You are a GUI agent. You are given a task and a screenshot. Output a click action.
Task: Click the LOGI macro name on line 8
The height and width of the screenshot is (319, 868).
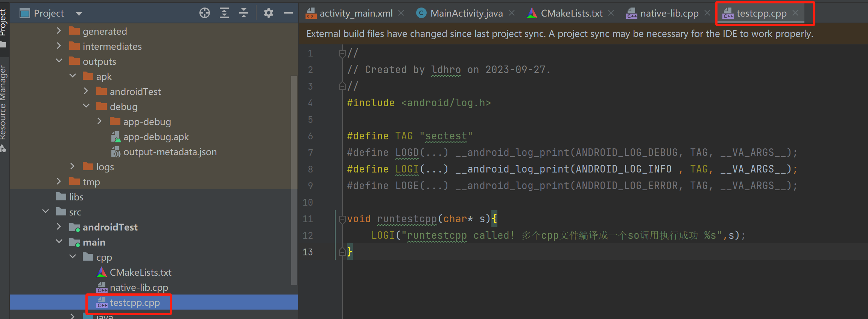407,169
